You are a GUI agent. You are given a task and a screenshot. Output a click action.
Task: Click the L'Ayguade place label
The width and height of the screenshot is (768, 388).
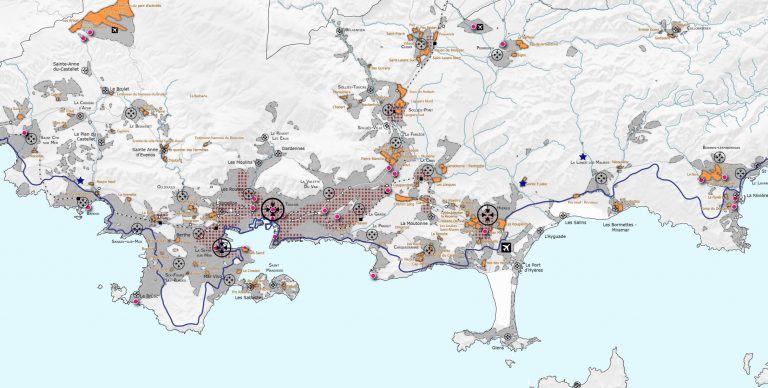(555, 236)
